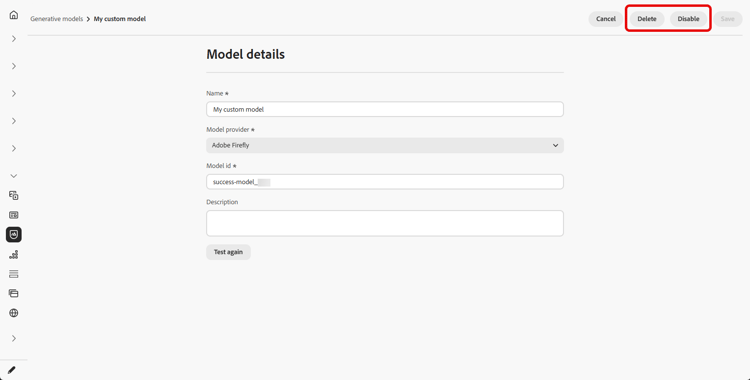Image resolution: width=750 pixels, height=380 pixels.
Task: Click the sidebar icon directly above the highlighted one
Action: click(x=13, y=215)
